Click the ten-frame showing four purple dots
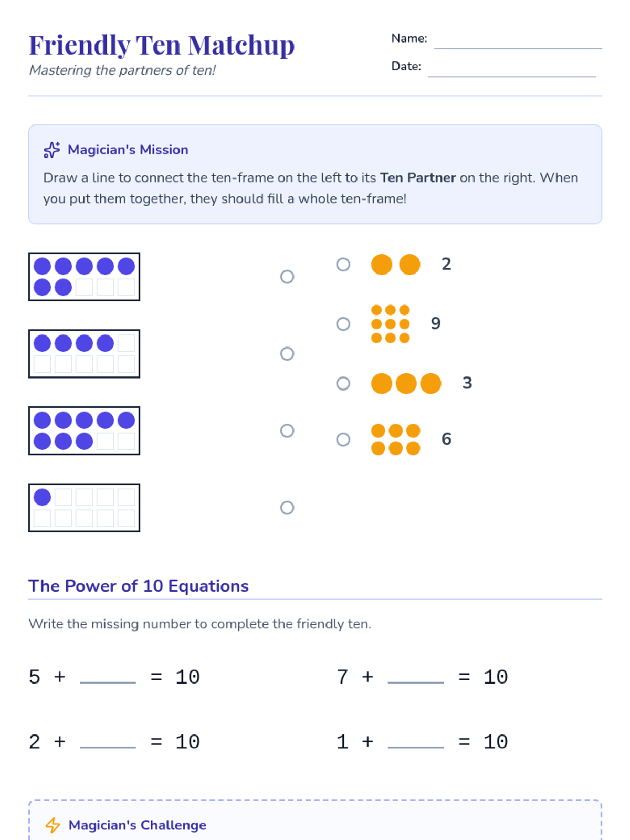Screen dimensions: 630x840 (x=84, y=353)
